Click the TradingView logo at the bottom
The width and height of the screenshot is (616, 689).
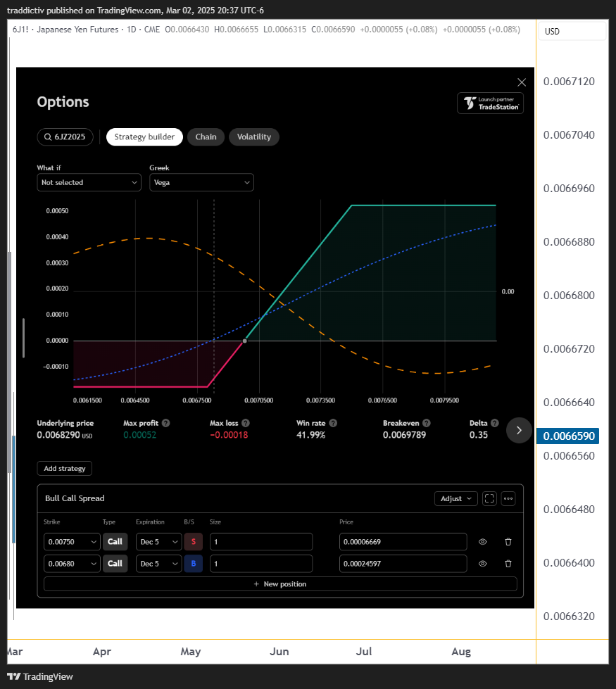click(x=40, y=676)
